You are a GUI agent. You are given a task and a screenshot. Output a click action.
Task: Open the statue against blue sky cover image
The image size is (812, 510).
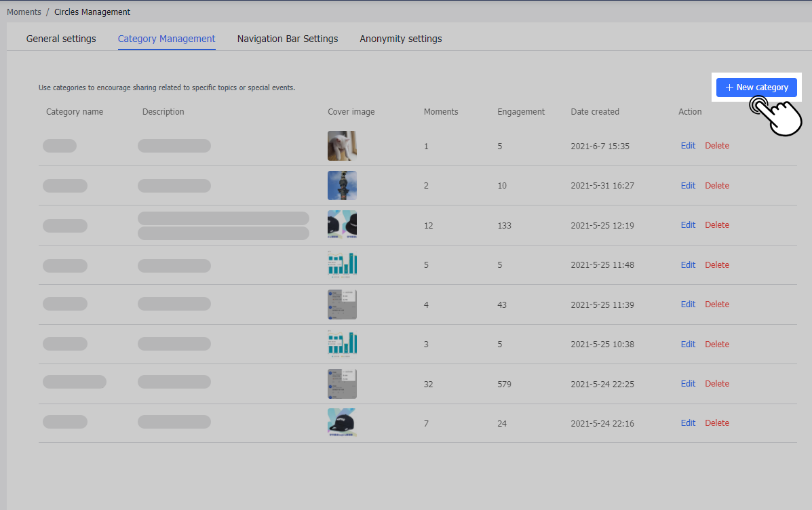point(342,185)
